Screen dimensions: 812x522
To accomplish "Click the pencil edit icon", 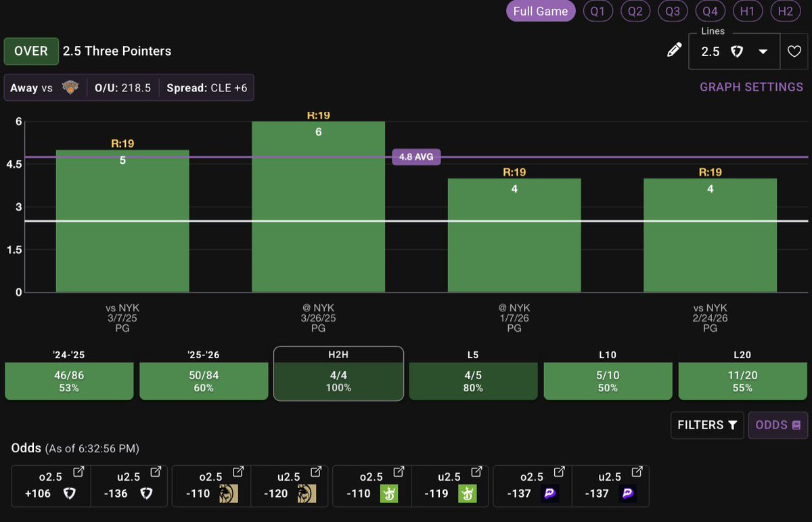I will point(674,50).
